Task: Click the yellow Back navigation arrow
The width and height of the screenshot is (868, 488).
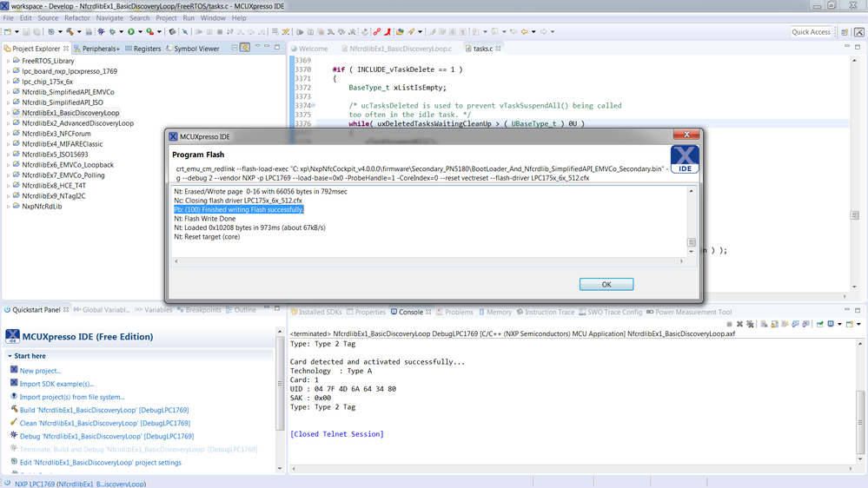Action: (524, 32)
